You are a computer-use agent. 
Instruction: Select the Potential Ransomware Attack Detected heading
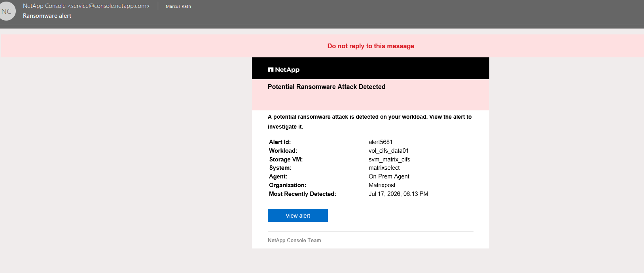pos(326,87)
